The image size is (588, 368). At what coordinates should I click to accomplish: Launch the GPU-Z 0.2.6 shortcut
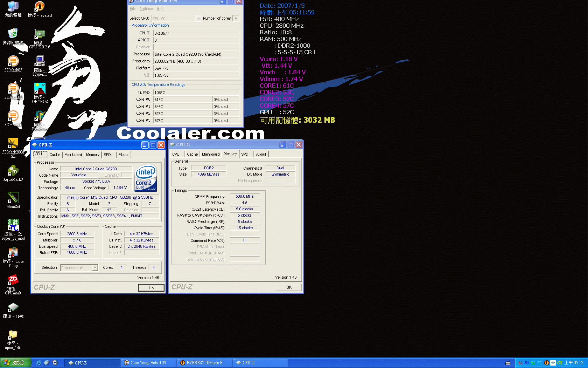[x=40, y=39]
